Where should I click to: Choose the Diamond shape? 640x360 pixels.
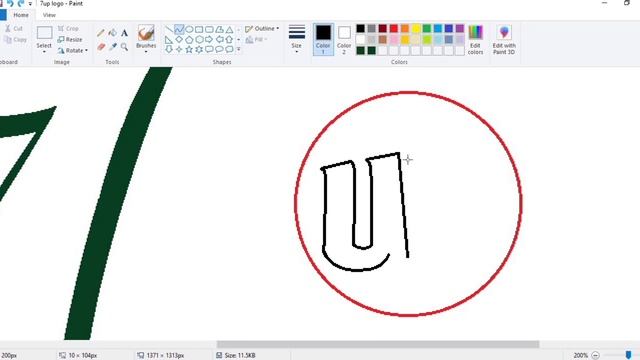tap(179, 40)
